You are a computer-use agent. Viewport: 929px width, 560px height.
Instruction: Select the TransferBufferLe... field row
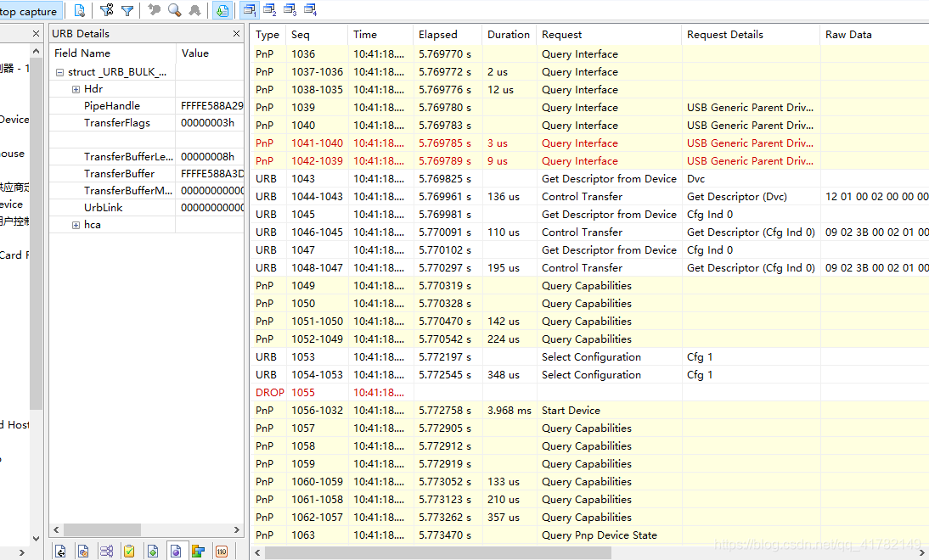(x=146, y=157)
